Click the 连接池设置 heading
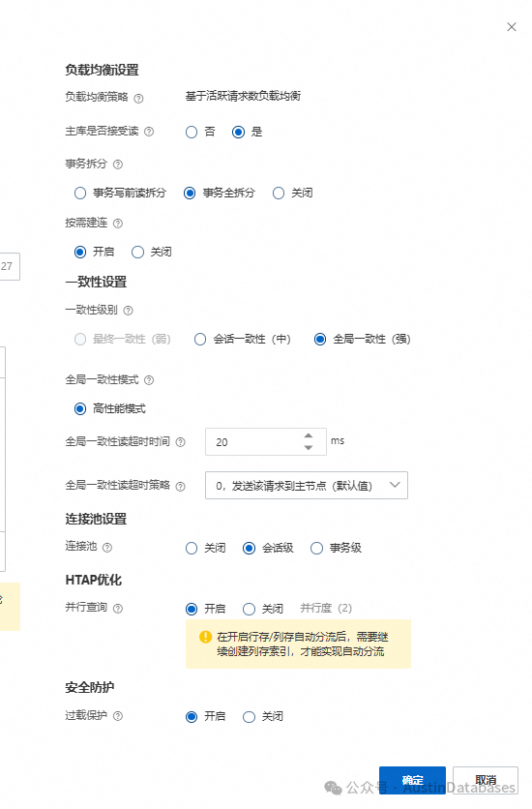Viewport: 532px width, 809px height. click(x=96, y=519)
